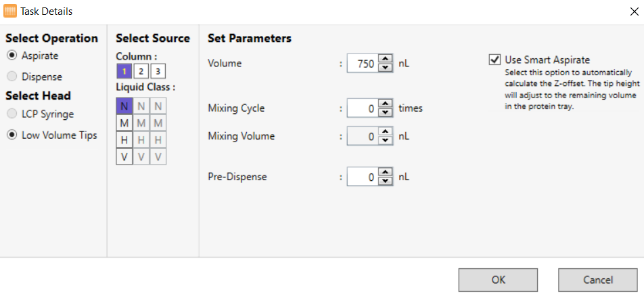644x298 pixels.
Task: Click the Volume input field
Action: (363, 63)
